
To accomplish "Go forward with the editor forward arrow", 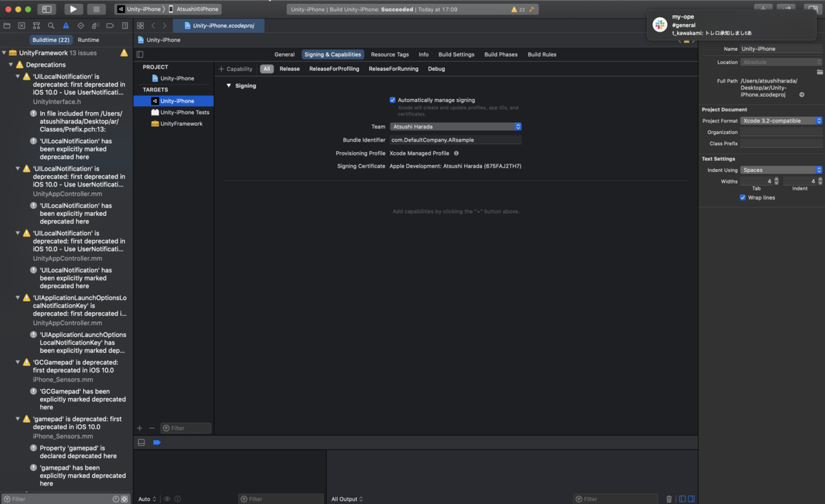I will click(164, 25).
